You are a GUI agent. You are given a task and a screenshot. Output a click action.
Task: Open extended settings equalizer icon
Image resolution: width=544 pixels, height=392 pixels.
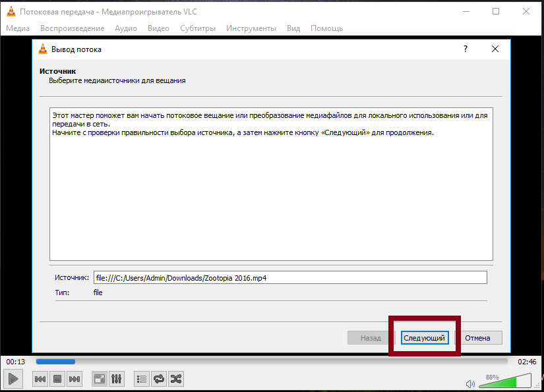pyautogui.click(x=117, y=379)
